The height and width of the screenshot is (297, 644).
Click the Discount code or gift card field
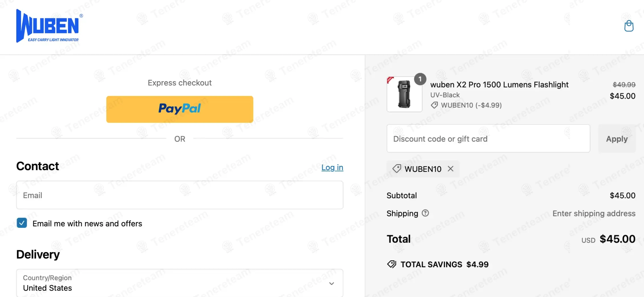click(488, 139)
